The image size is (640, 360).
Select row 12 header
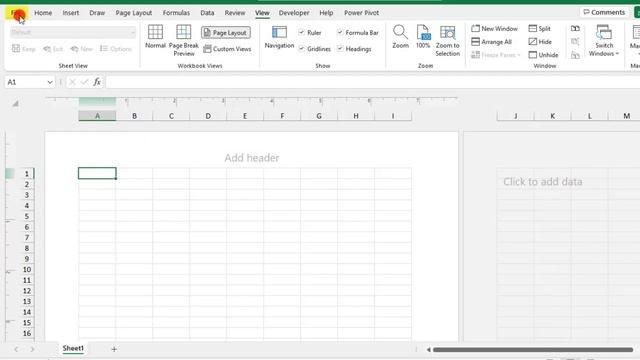[x=27, y=291]
